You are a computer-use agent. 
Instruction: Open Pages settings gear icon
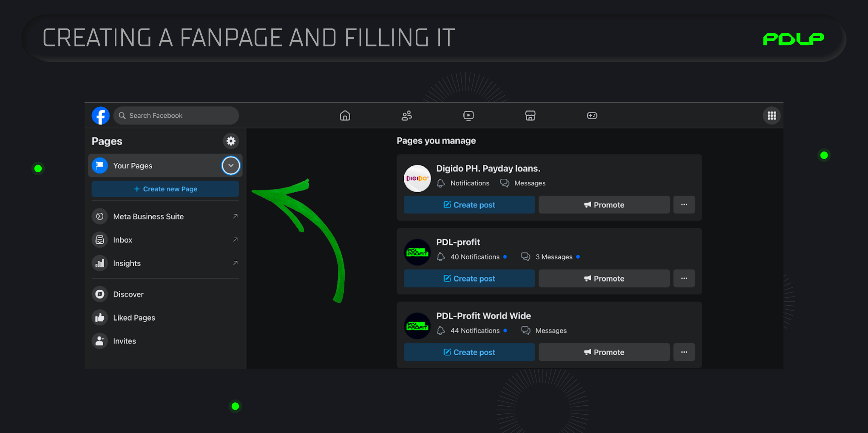(x=231, y=141)
